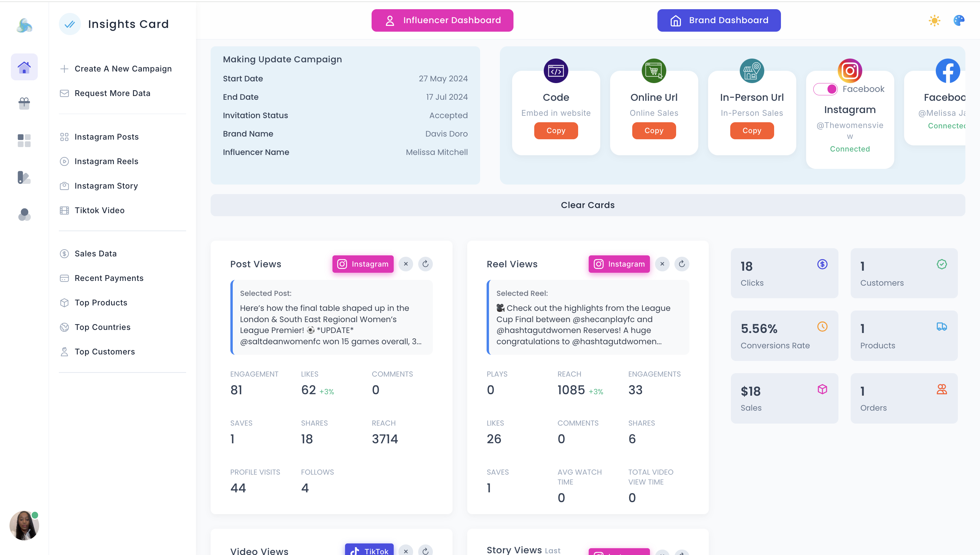The width and height of the screenshot is (980, 555).
Task: Open the grid dashboard icon in left rail
Action: click(24, 140)
